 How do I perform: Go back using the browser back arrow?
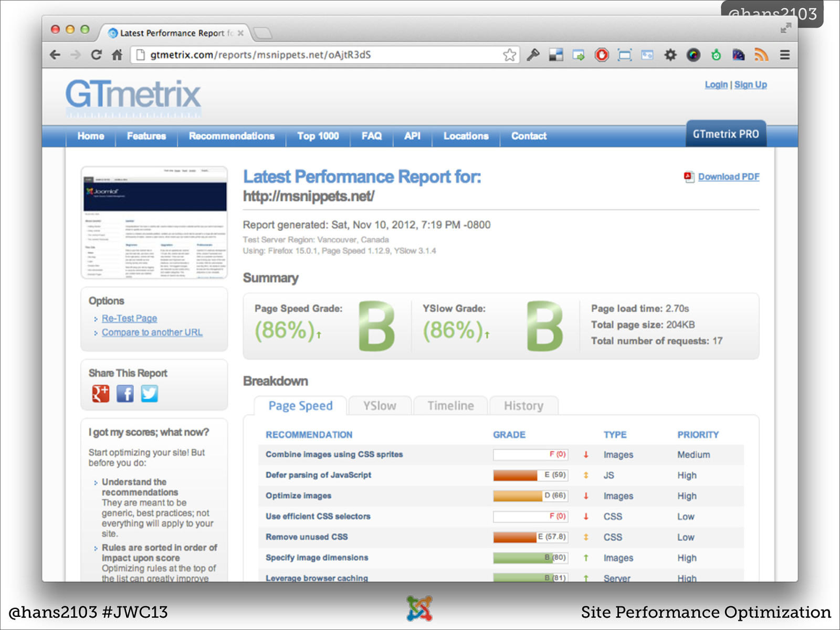[x=55, y=55]
